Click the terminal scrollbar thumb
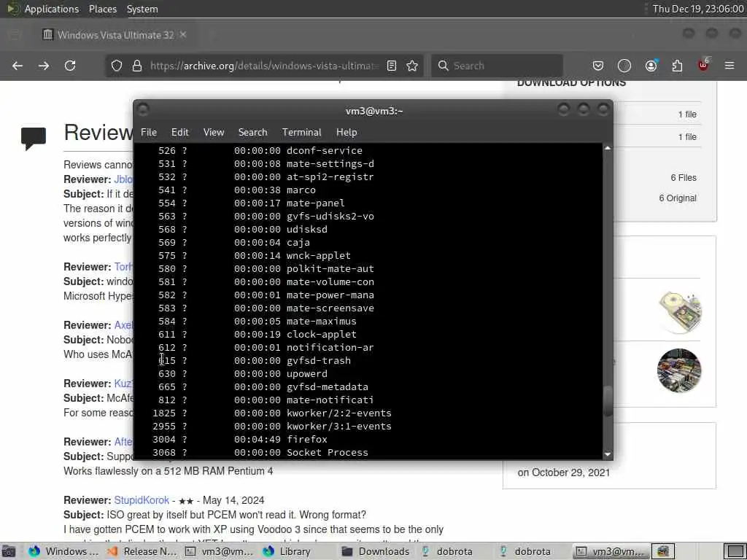Viewport: 747px width, 560px height. coord(608,402)
